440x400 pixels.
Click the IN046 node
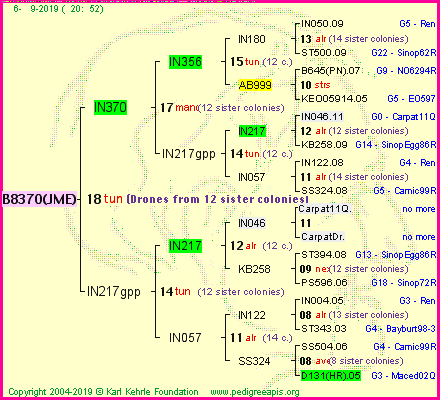coord(252,223)
